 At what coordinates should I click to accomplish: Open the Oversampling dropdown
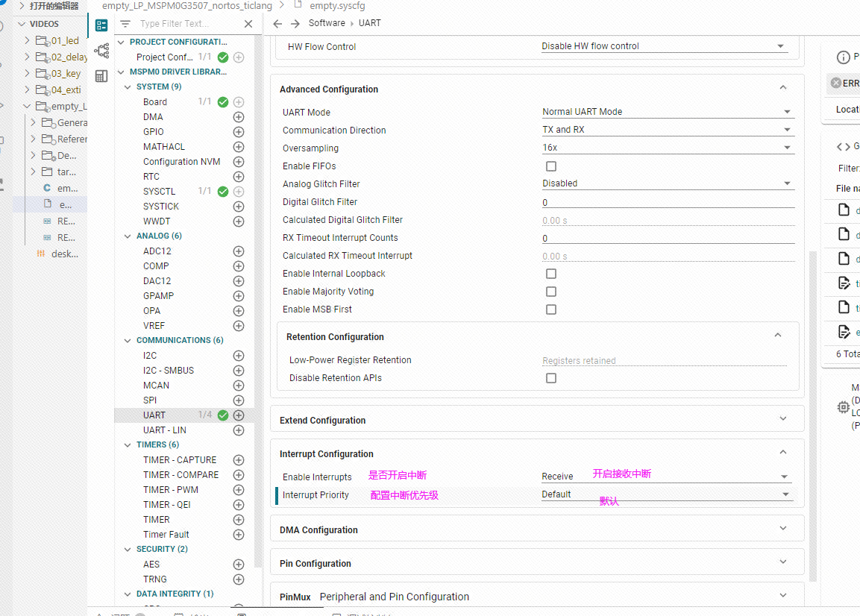pos(668,148)
